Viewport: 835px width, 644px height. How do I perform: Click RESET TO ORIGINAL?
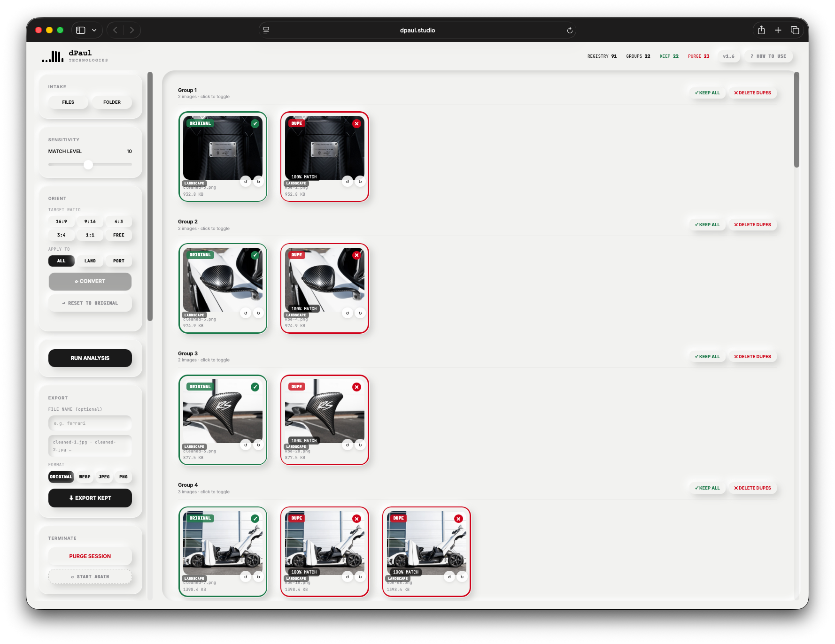90,303
